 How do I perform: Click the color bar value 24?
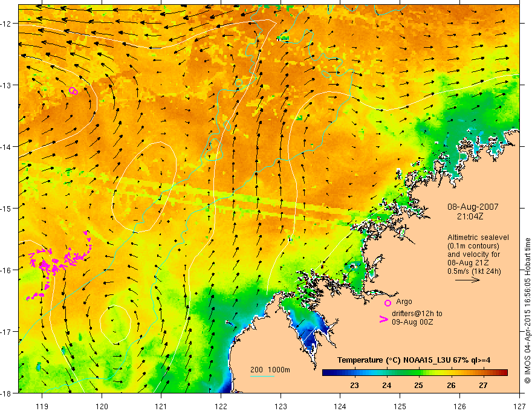pos(386,386)
